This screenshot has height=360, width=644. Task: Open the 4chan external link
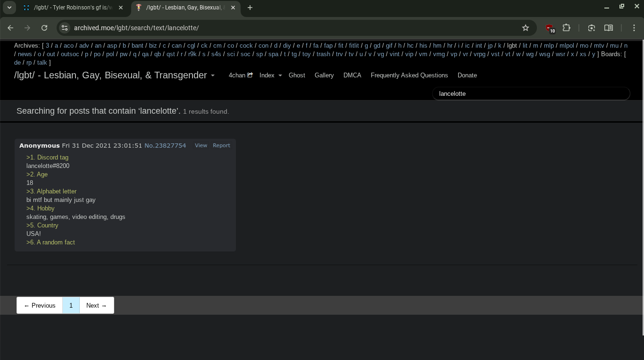click(237, 75)
